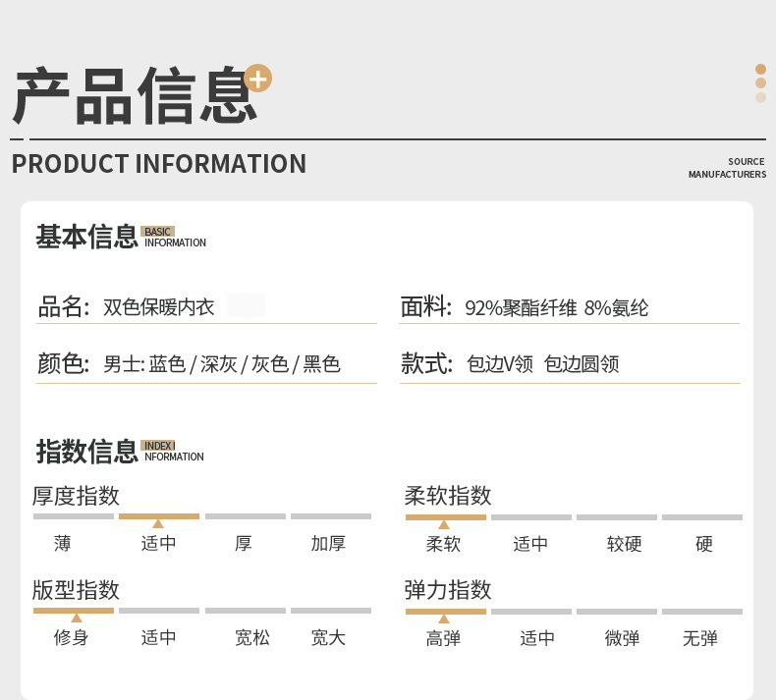Click the 无弹 elasticity label
The image size is (776, 700).
coord(699,638)
